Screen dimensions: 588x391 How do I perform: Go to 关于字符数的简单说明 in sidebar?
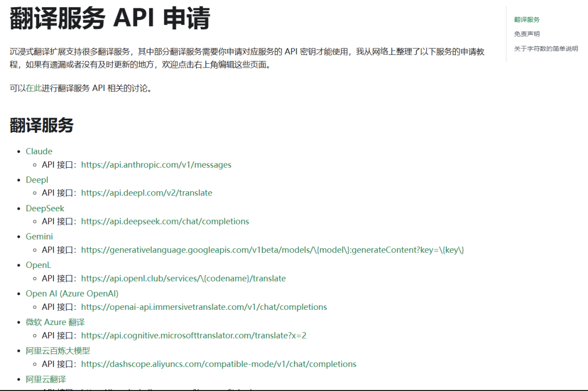pos(546,48)
